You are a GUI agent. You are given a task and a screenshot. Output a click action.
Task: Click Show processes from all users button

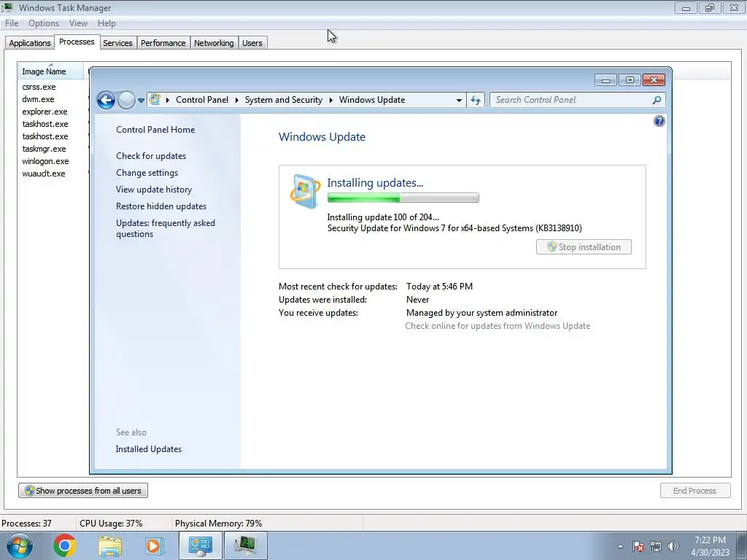(x=83, y=491)
